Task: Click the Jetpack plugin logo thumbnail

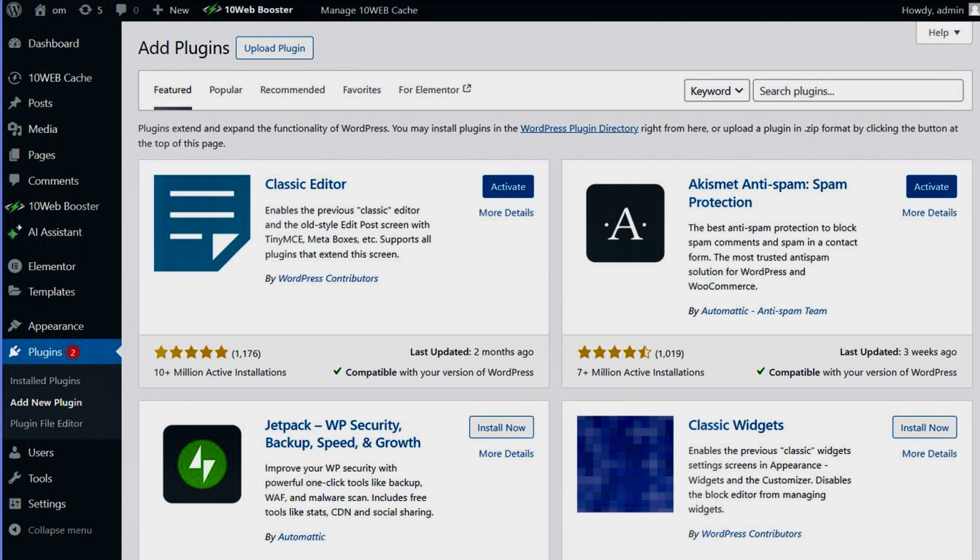Action: (202, 464)
